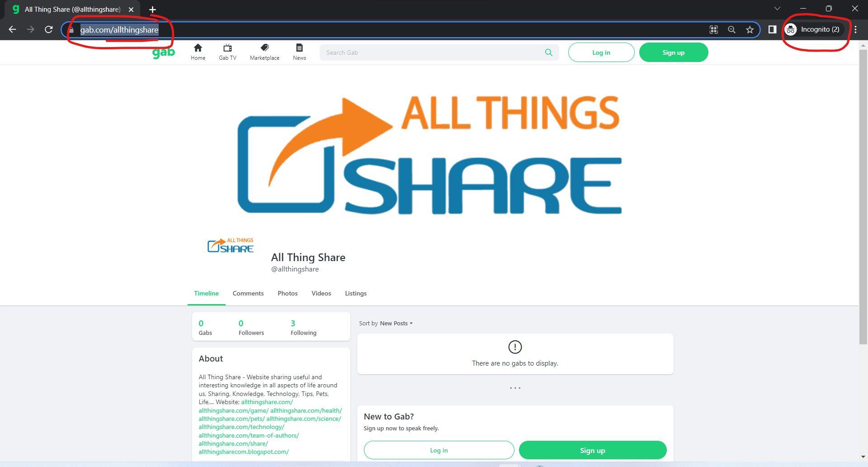
Task: Click the scrollbar down arrow
Action: (863, 457)
